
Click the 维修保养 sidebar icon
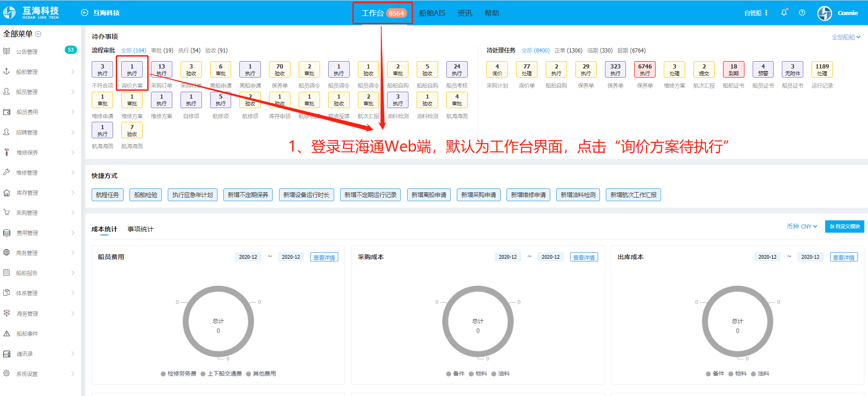[x=6, y=152]
